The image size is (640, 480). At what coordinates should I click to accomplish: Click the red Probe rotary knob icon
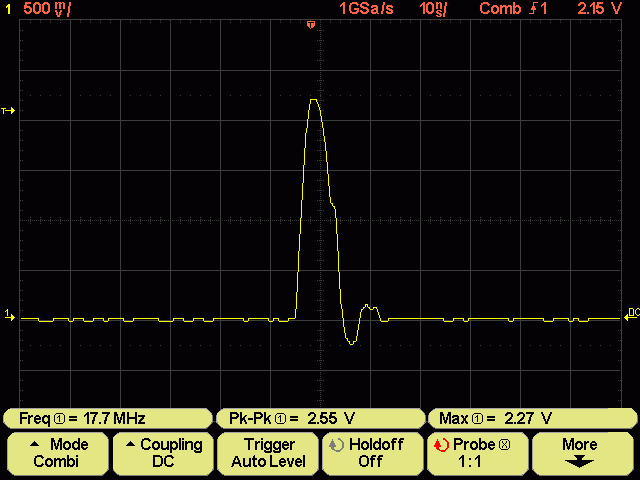pyautogui.click(x=441, y=445)
